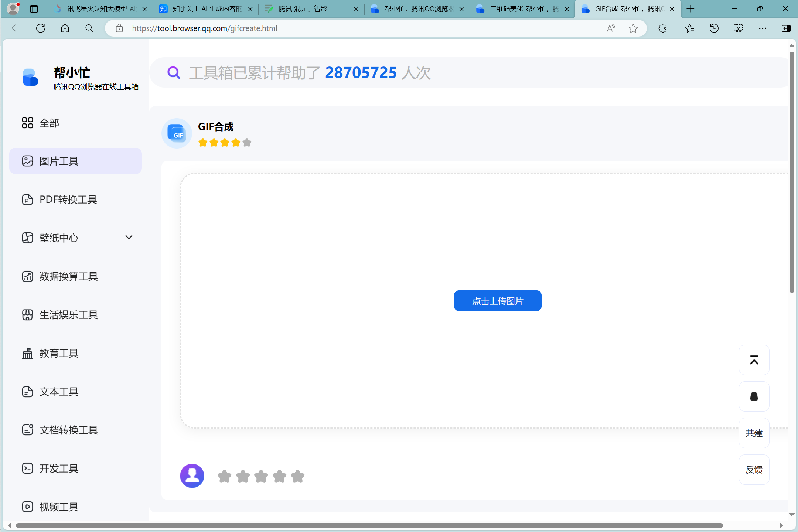798x532 pixels.
Task: Click the browser back arrow
Action: 16,28
